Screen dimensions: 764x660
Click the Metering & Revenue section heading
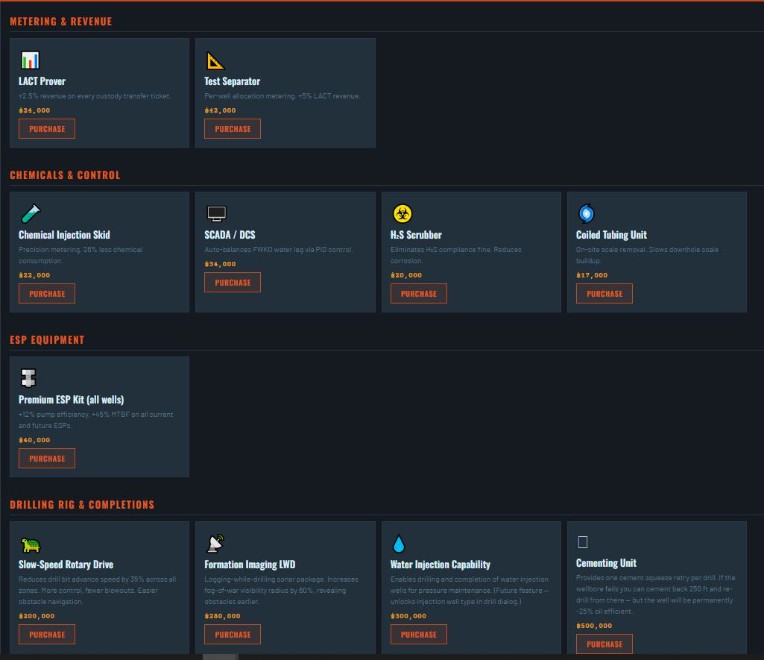pos(61,21)
